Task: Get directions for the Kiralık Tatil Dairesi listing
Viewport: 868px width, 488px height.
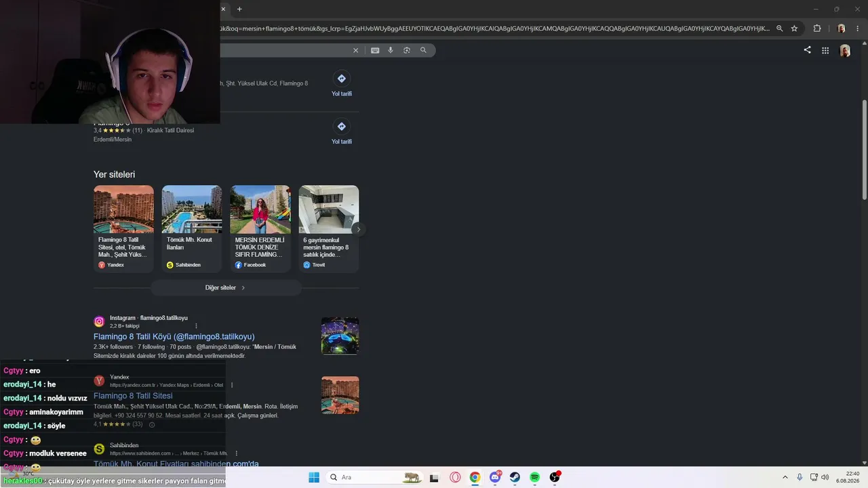Action: coord(342,132)
